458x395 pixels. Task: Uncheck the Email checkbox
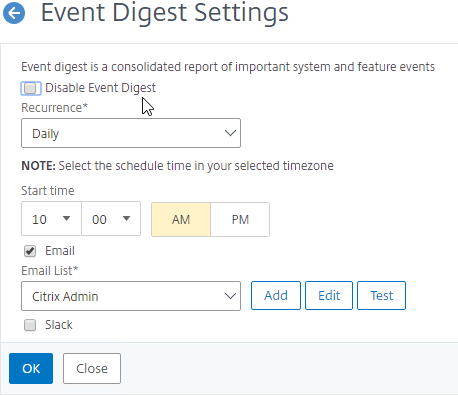point(30,251)
